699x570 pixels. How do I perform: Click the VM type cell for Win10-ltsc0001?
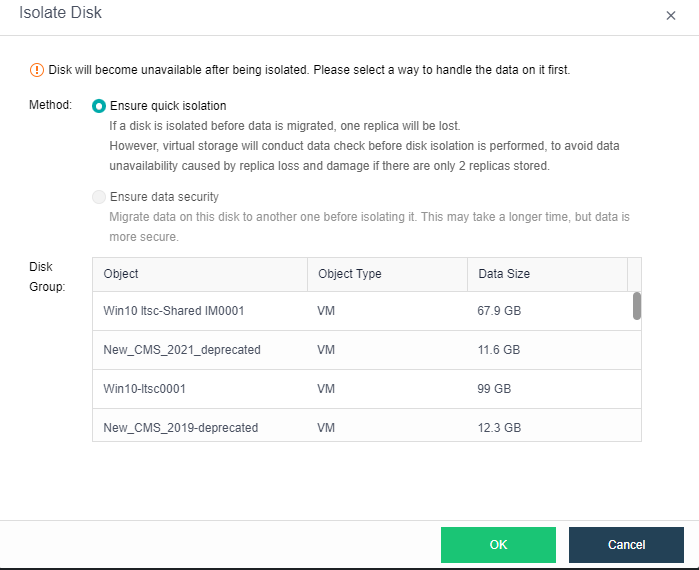(326, 389)
